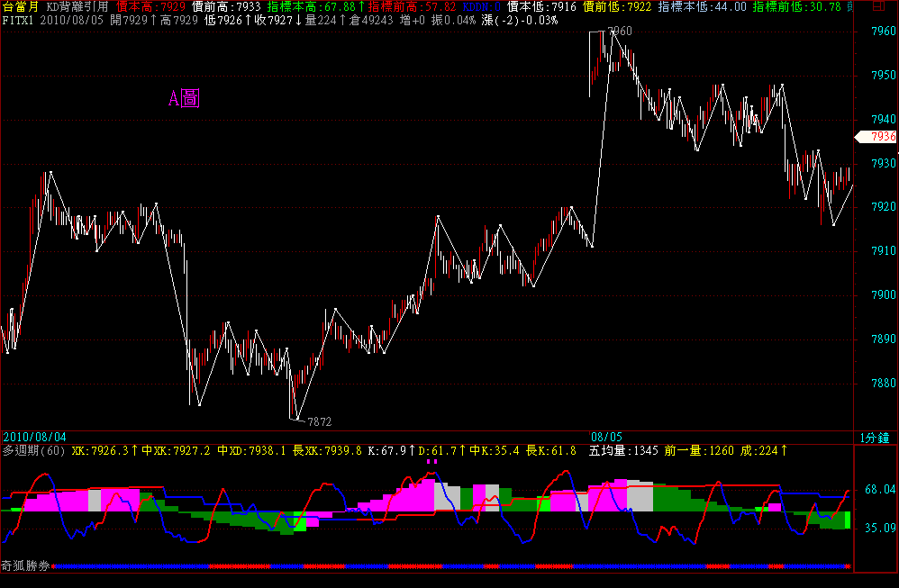
Task: Click the 奇狐勝券 label
Action: [25, 565]
